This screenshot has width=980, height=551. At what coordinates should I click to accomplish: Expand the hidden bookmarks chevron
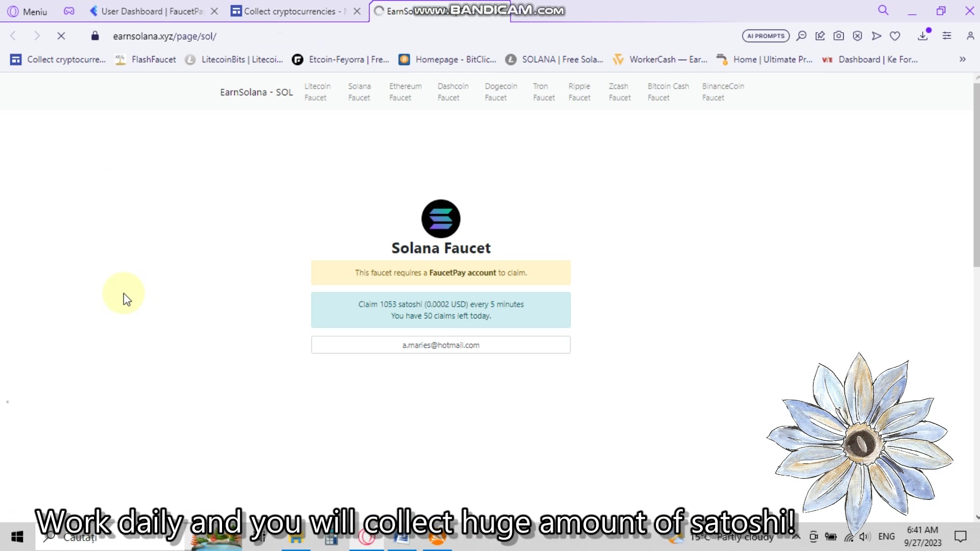tap(963, 59)
